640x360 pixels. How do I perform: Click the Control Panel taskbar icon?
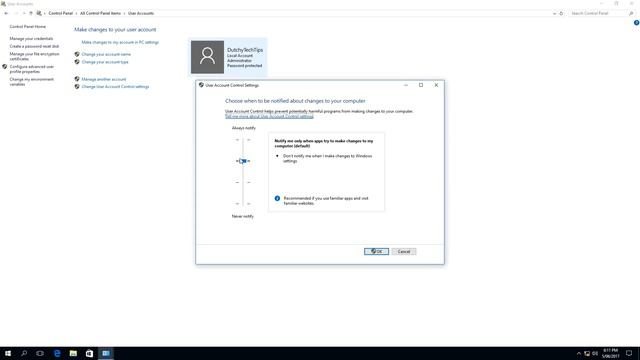tap(106, 353)
